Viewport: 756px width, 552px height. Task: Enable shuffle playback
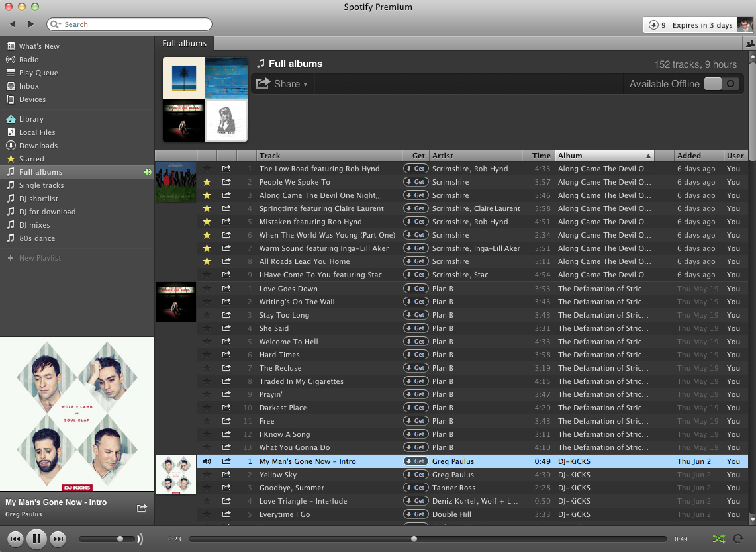[x=718, y=539]
